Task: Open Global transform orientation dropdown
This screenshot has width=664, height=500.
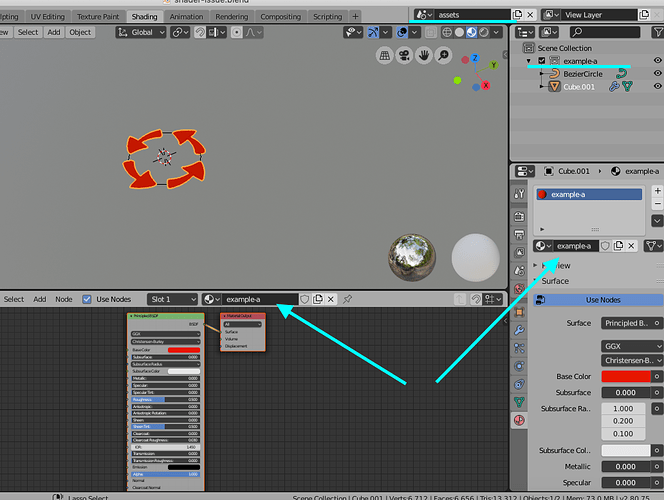Action: pyautogui.click(x=141, y=33)
